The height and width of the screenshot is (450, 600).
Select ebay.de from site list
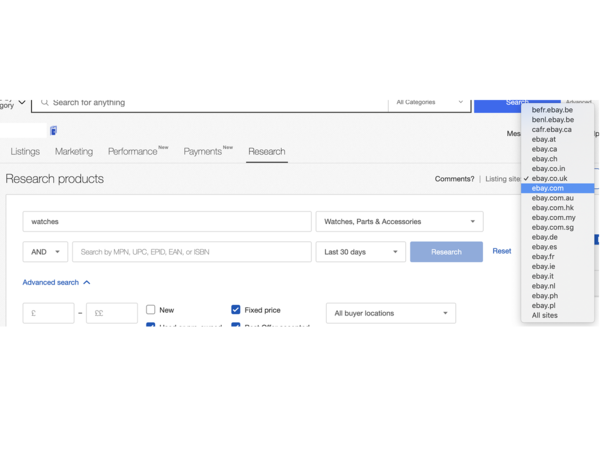[558, 237]
